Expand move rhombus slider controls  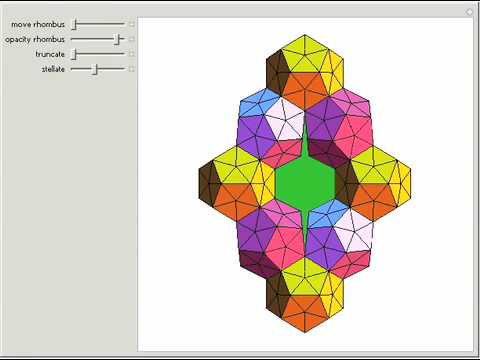coord(132,24)
